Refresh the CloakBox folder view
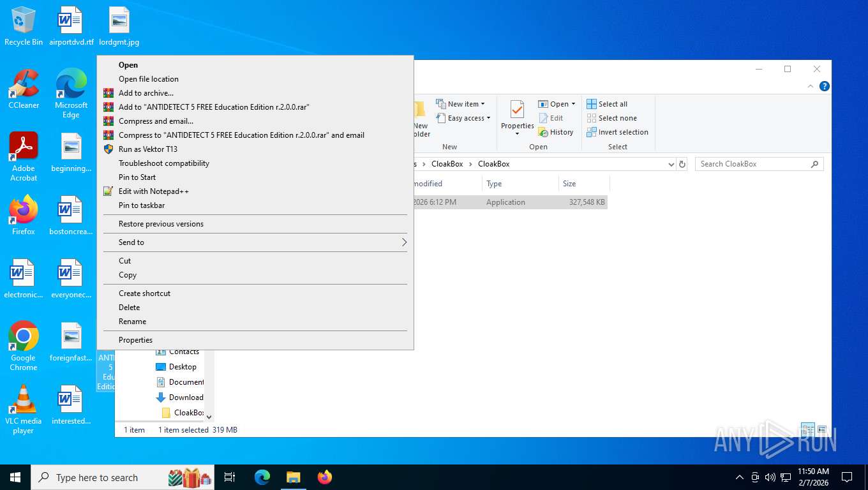The image size is (868, 490). [x=682, y=164]
